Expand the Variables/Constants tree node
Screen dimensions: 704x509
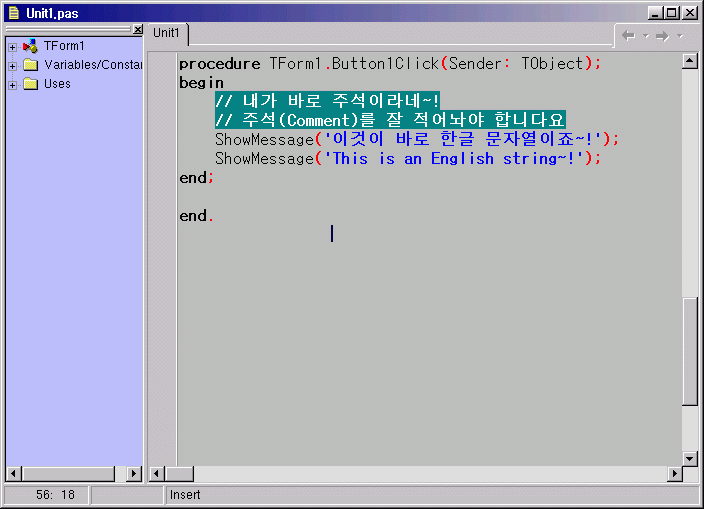13,66
